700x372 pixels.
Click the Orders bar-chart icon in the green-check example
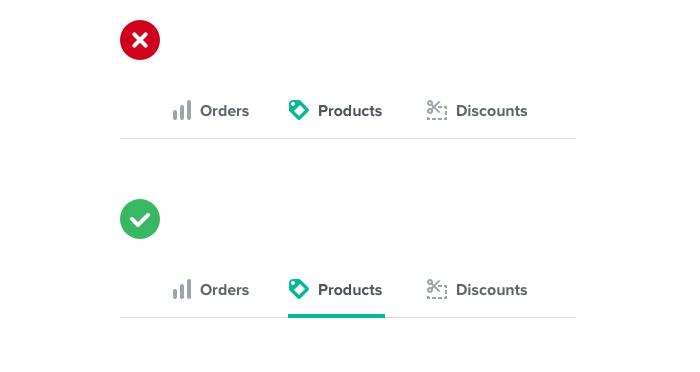182,289
